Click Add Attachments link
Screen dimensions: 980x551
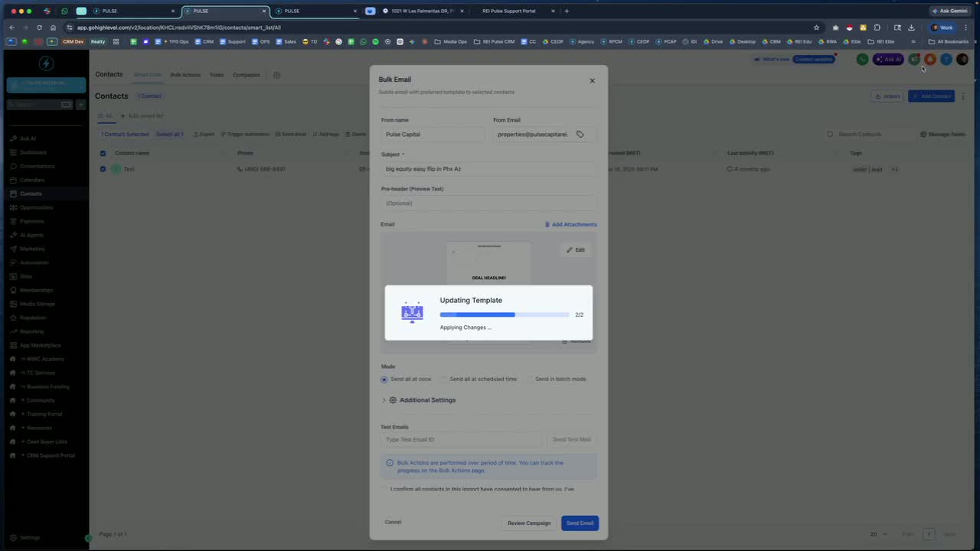click(x=570, y=224)
